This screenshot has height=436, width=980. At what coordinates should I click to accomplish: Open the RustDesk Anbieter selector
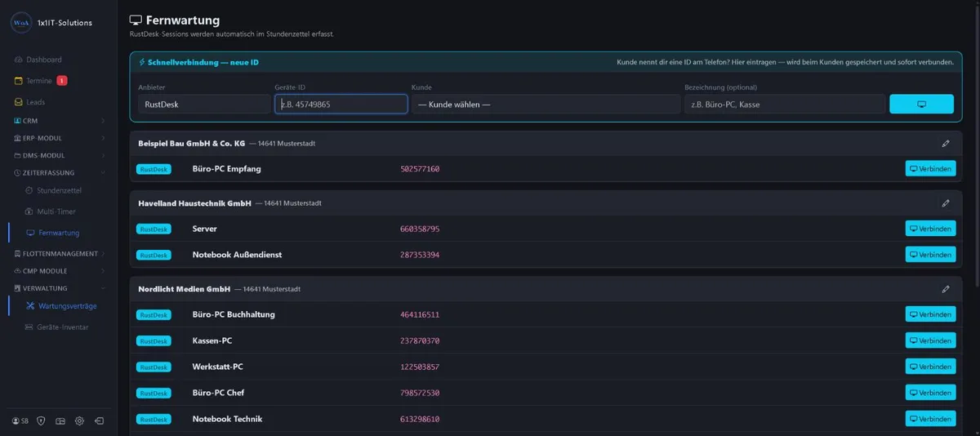click(204, 105)
